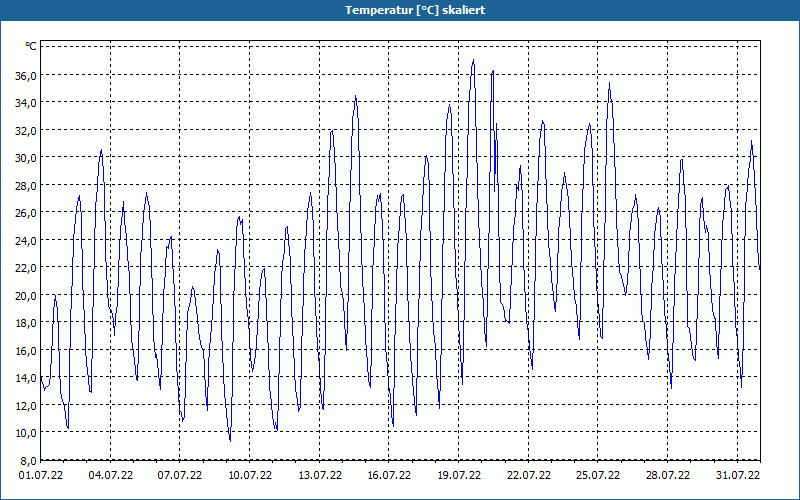
Task: Click the 'Temperatur [°C] skaliert' title bar
Action: [x=400, y=10]
